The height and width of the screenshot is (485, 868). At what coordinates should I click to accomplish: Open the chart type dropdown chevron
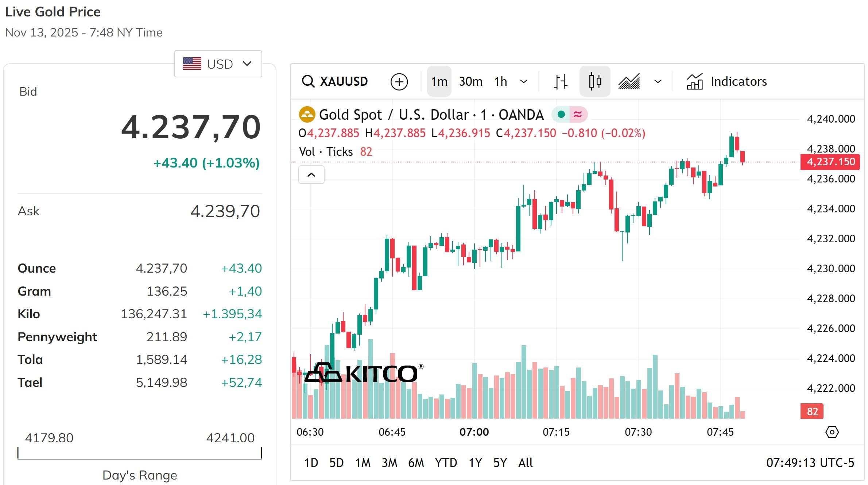(x=657, y=81)
